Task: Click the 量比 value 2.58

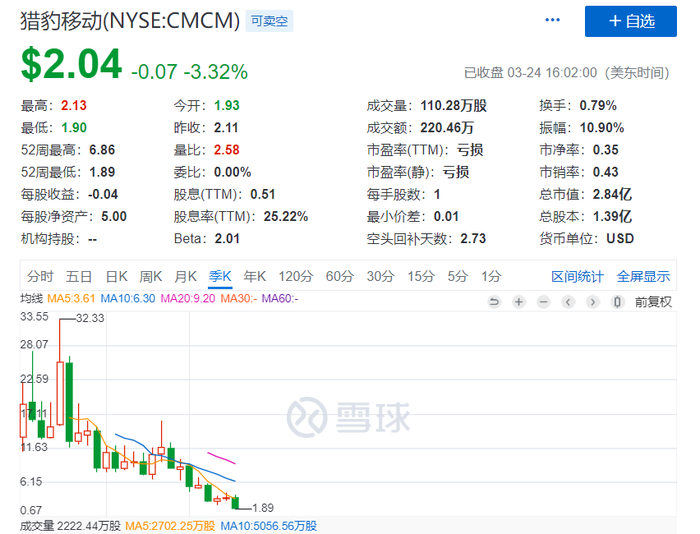Action: pyautogui.click(x=227, y=150)
